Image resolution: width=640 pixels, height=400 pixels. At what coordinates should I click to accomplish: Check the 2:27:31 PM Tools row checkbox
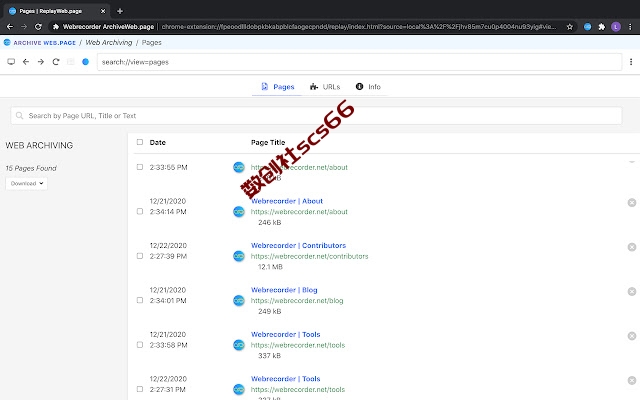coord(140,389)
